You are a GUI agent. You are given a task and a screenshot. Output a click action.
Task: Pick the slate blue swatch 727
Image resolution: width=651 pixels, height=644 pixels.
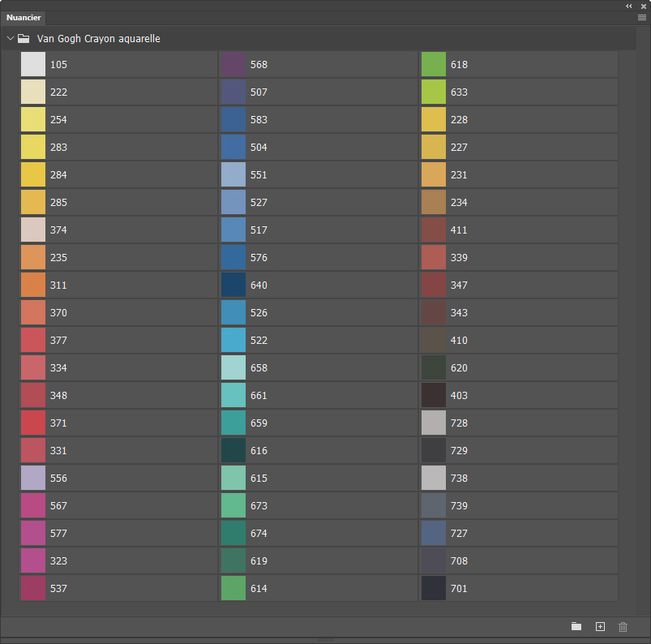(x=434, y=533)
